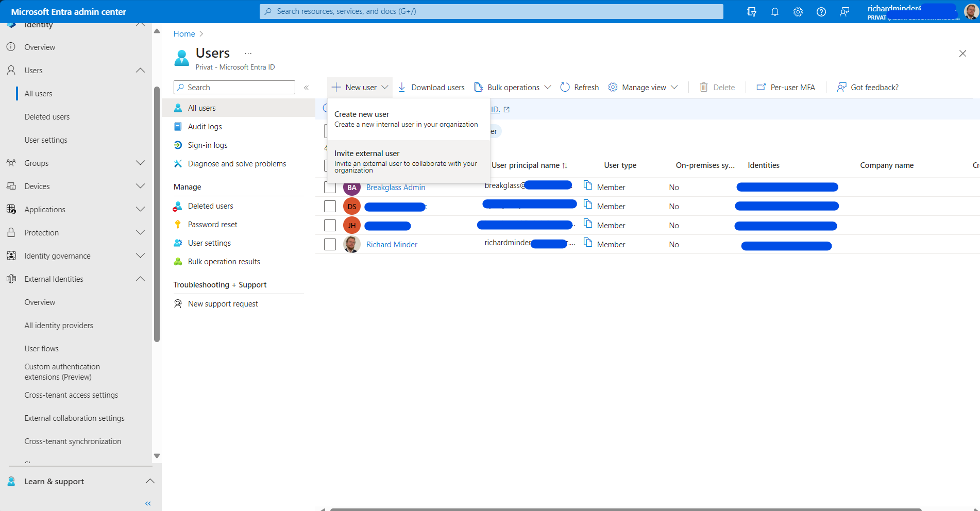Expand Identity governance section
980x511 pixels.
(x=140, y=256)
